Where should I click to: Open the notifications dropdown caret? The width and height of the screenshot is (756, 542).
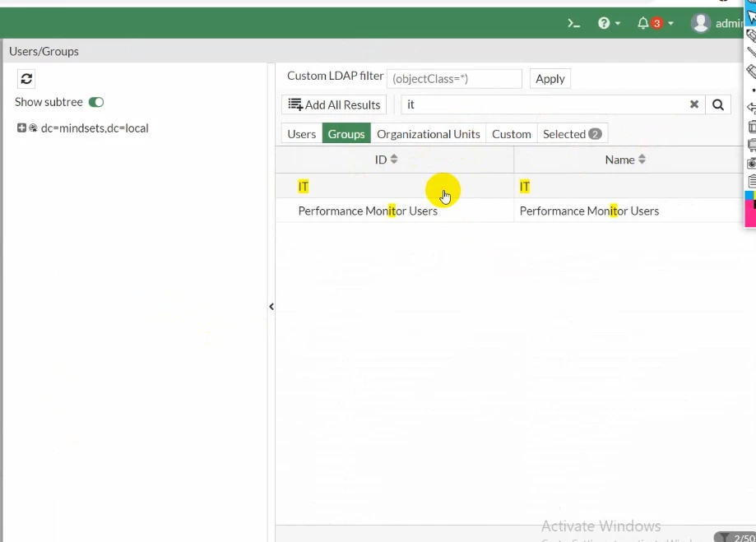(670, 23)
